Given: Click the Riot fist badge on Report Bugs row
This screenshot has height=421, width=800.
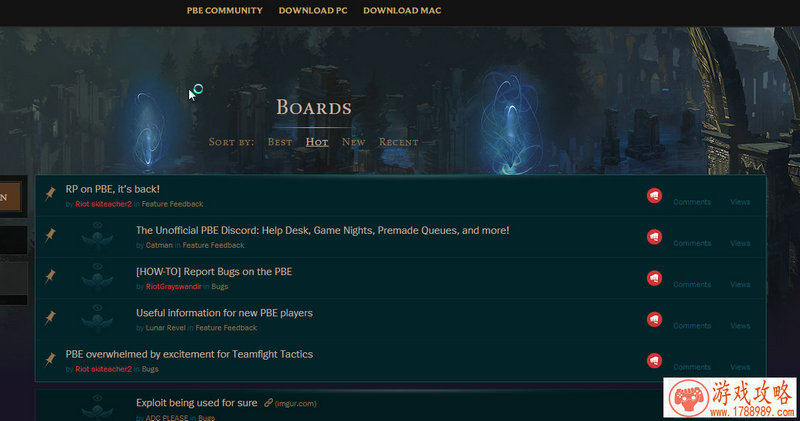Looking at the screenshot, I should [x=655, y=278].
